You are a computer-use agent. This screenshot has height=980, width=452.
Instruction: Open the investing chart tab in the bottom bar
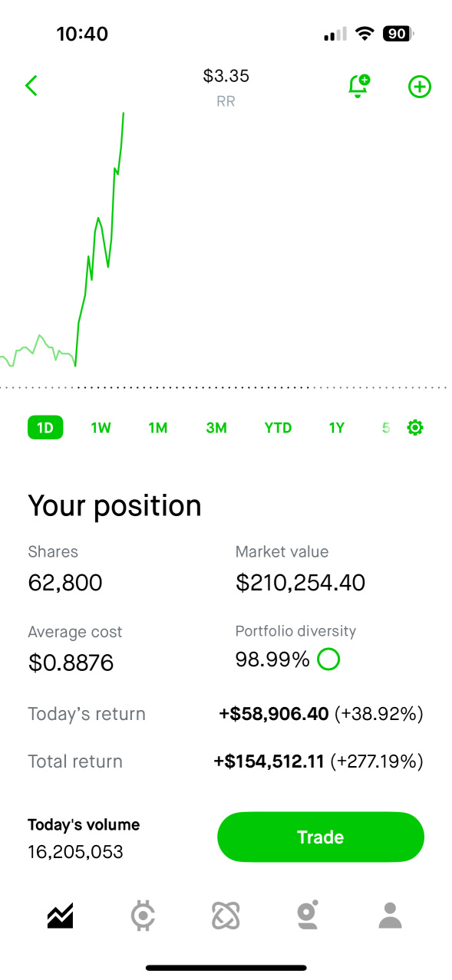[60, 915]
